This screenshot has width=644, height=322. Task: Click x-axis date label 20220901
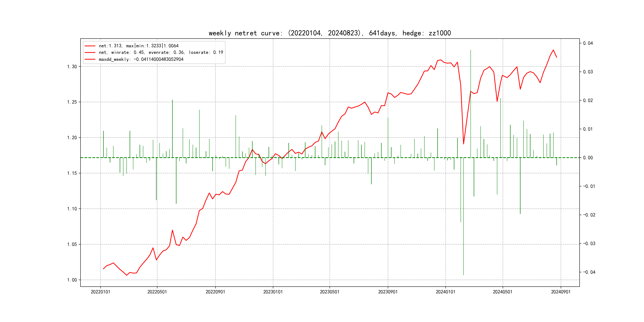pyautogui.click(x=215, y=292)
